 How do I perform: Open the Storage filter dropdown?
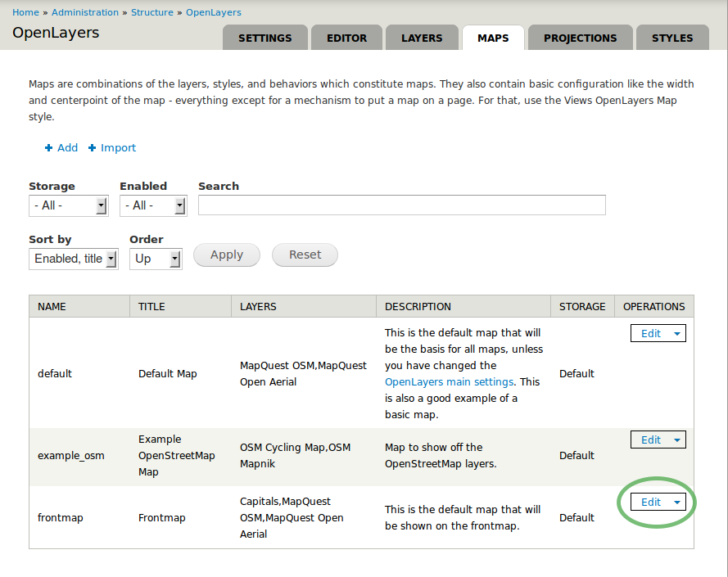click(x=69, y=205)
